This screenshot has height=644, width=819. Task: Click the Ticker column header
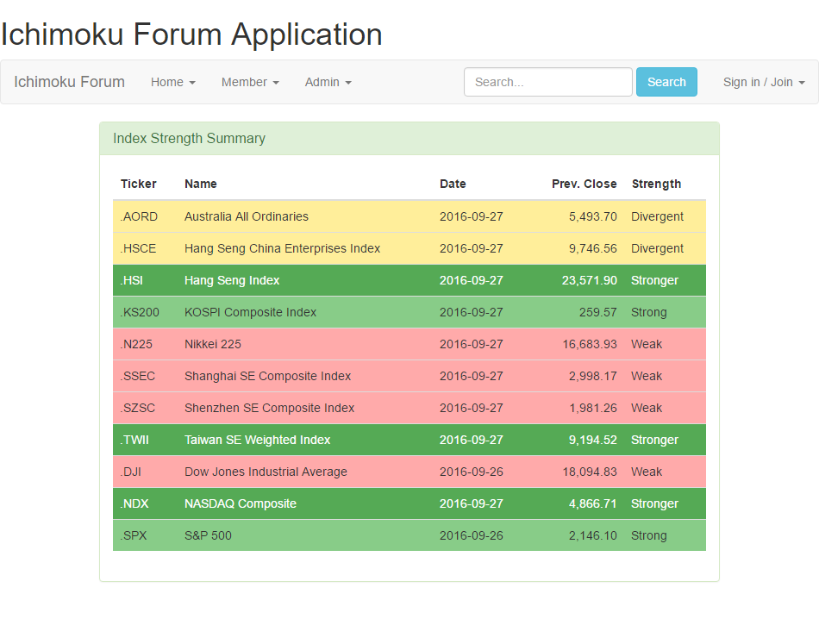click(x=139, y=184)
